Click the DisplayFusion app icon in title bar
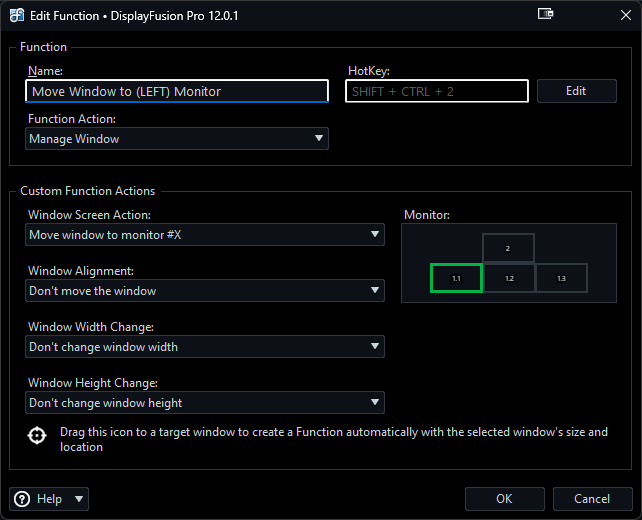This screenshot has height=520, width=642. 17,16
